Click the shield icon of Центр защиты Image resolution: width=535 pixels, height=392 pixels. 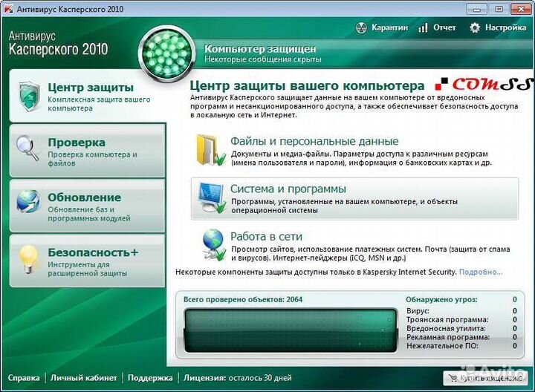(x=29, y=97)
